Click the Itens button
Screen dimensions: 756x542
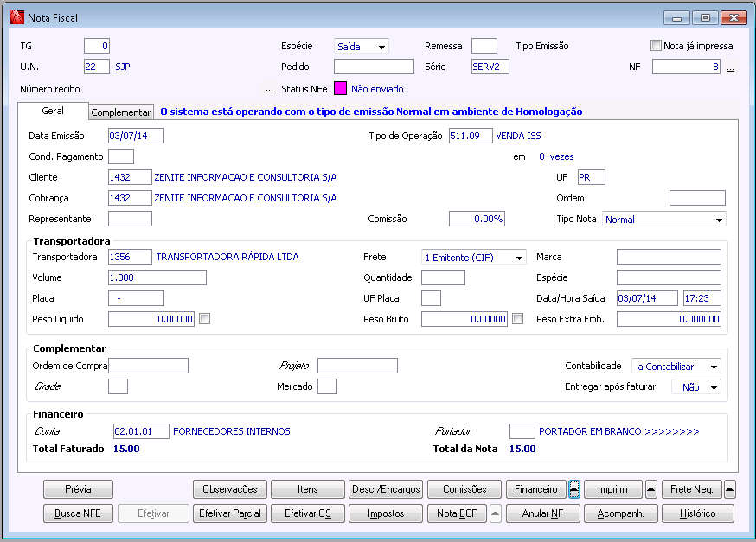(308, 489)
